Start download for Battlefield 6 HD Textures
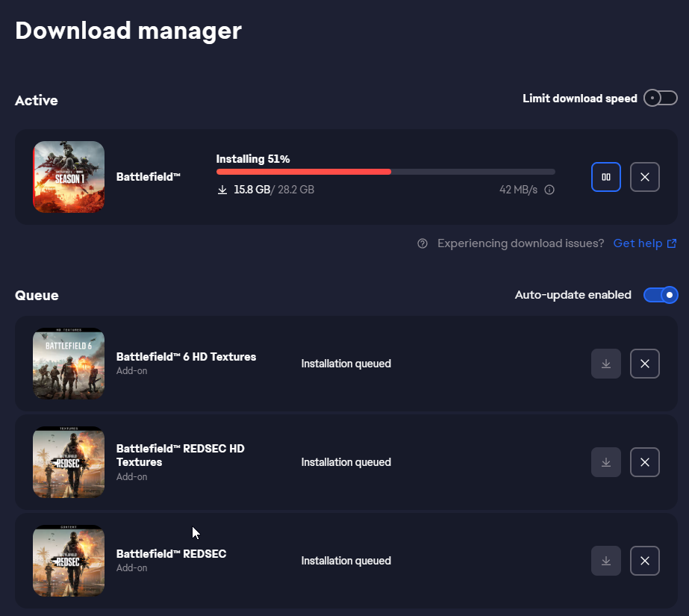Image resolution: width=689 pixels, height=616 pixels. 605,364
